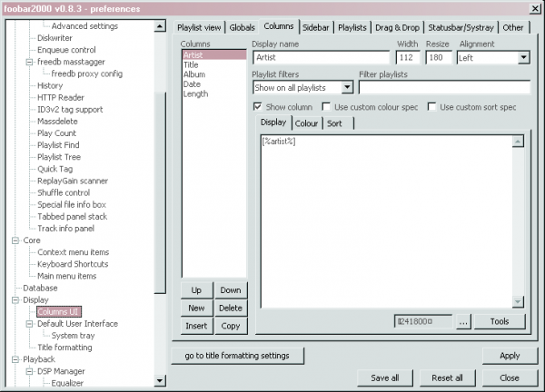545x392 pixels.
Task: Toggle the Show column checkbox
Action: click(258, 107)
